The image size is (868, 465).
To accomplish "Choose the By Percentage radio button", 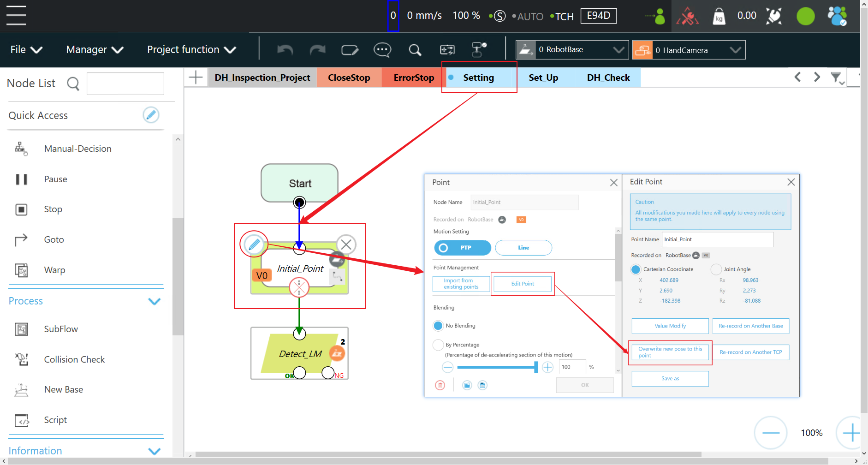I will coord(438,345).
